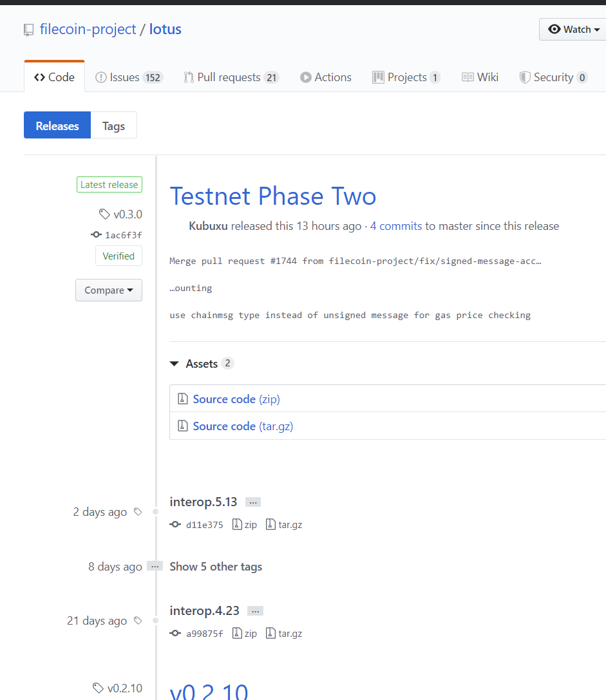Click the tag icon beside v0.3.0

(x=104, y=214)
